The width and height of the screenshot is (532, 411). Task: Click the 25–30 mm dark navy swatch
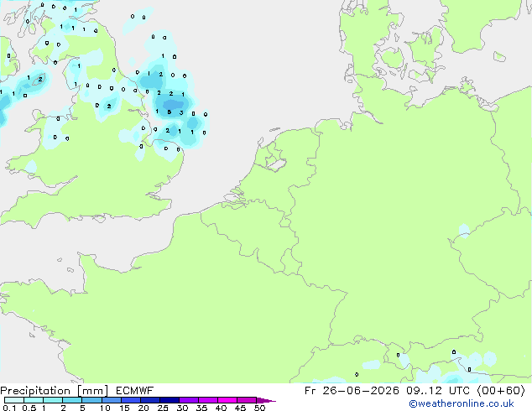click(169, 400)
